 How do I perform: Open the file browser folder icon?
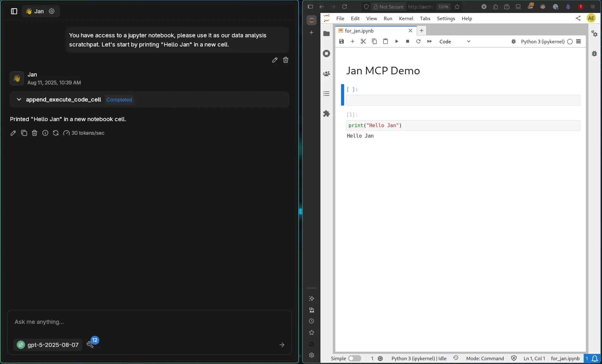[x=326, y=34]
